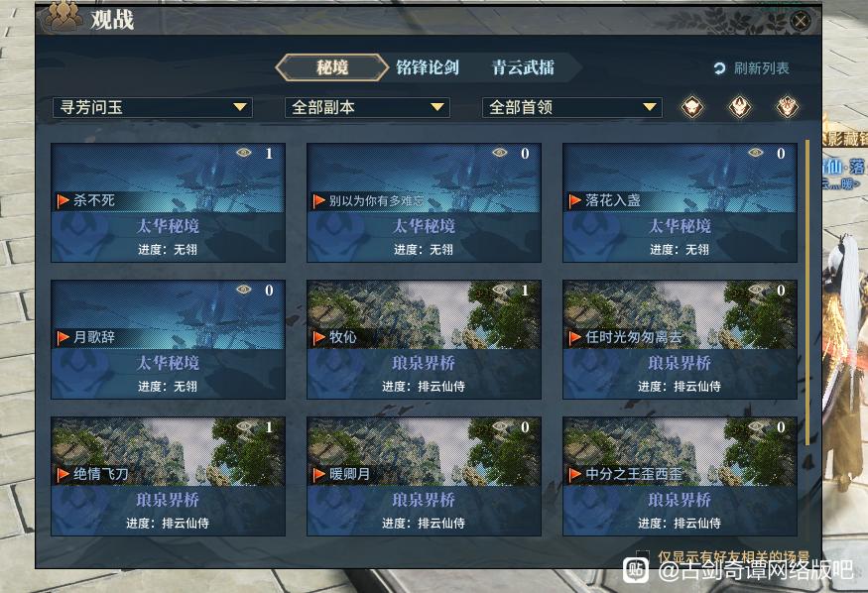The image size is (868, 593).
Task: Enable 仅显示有好友相关的场景 checkbox
Action: click(x=643, y=555)
